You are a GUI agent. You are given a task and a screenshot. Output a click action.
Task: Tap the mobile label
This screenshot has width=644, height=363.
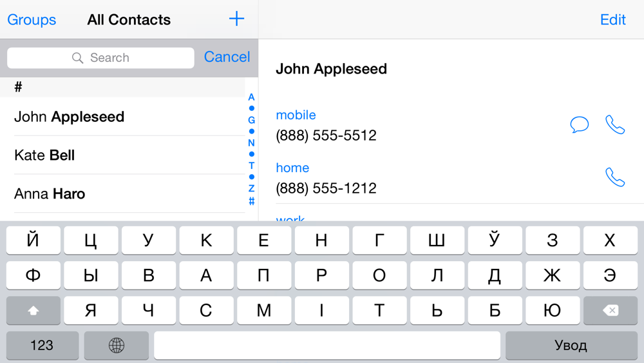[296, 115]
